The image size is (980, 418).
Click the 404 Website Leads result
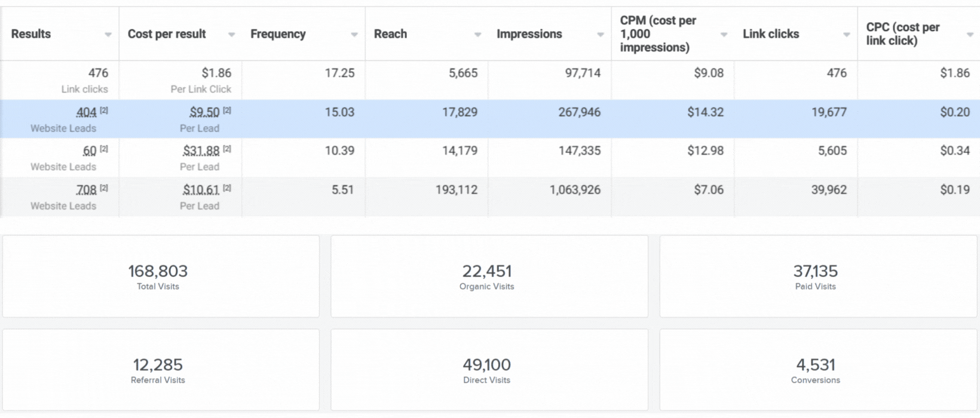[x=86, y=112]
